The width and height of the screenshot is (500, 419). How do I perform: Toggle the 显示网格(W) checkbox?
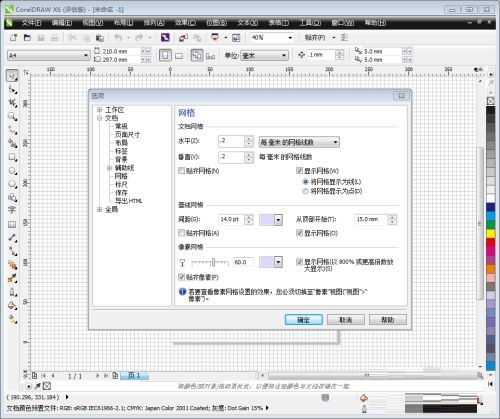299,171
